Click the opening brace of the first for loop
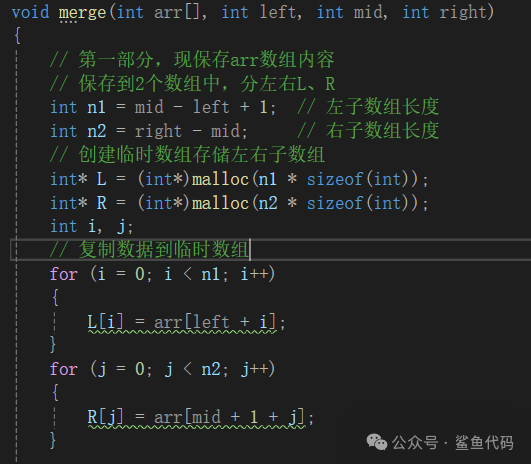This screenshot has width=531, height=464. pos(56,298)
